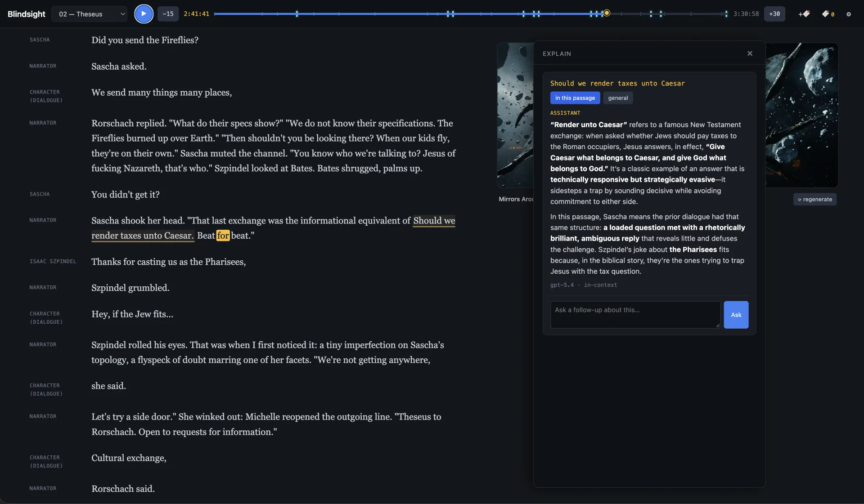Select the 'in this passage' tab
This screenshot has height=504, width=864.
pos(575,98)
